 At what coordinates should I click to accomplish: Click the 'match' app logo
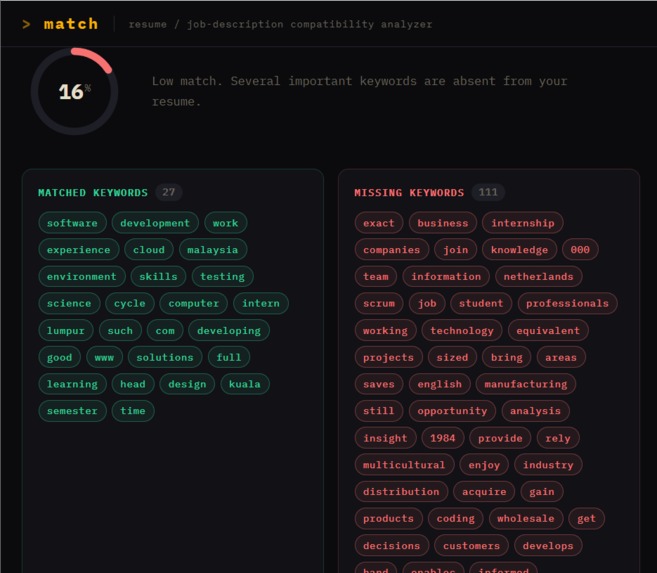pyautogui.click(x=60, y=24)
